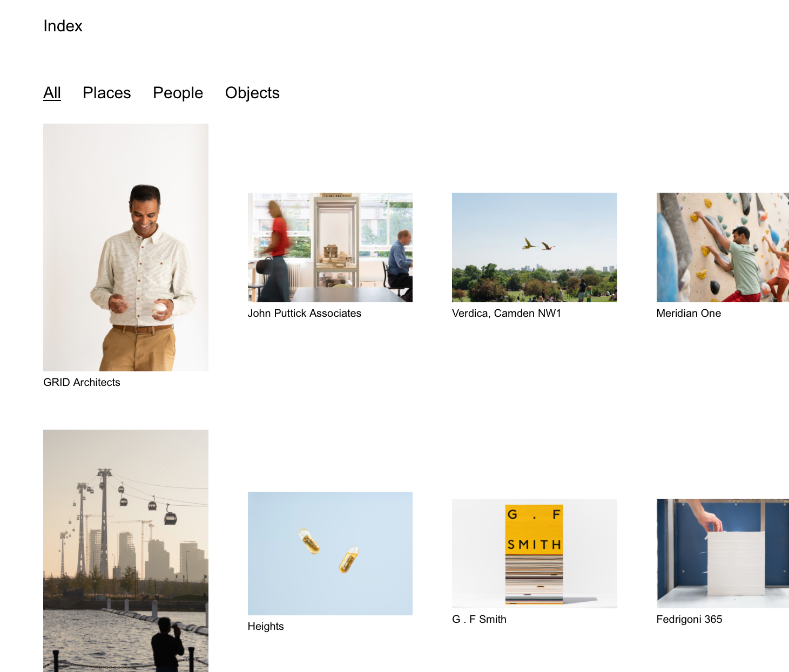This screenshot has height=672, width=789.
Task: Click the GRID Architects portrait thumbnail
Action: click(125, 247)
